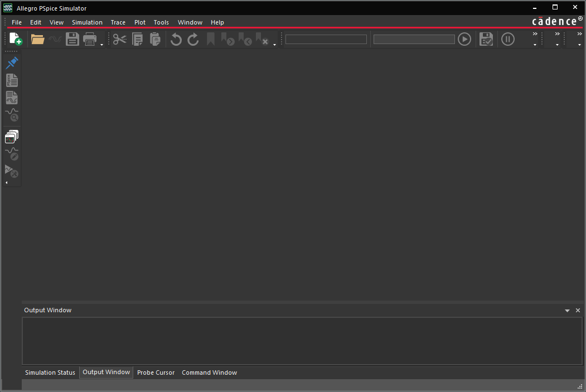The image size is (586, 392).
Task: Select the Cut tool
Action: [119, 39]
